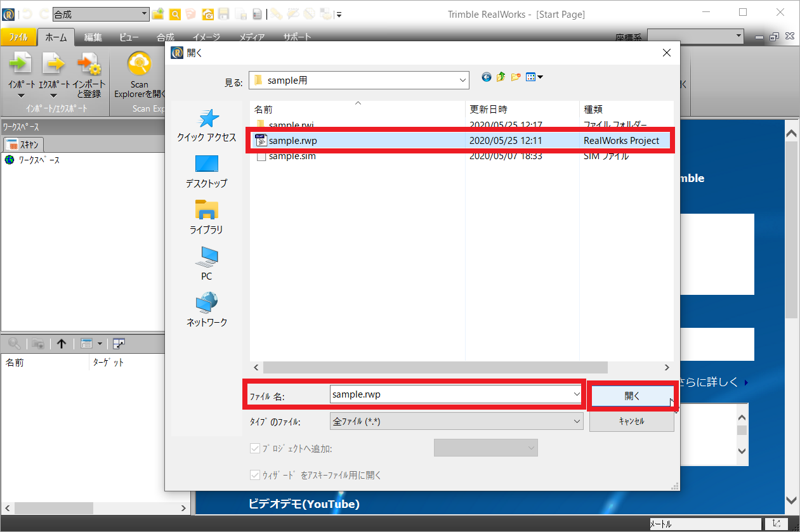Click the save disk icon in toolbar
Screen dimensions: 800x532
tap(223, 14)
